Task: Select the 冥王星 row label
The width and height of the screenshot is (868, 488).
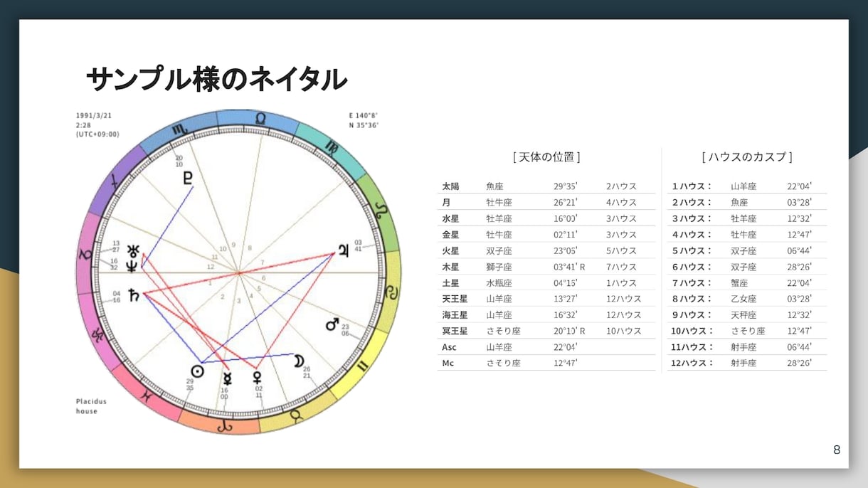Action: (x=455, y=331)
